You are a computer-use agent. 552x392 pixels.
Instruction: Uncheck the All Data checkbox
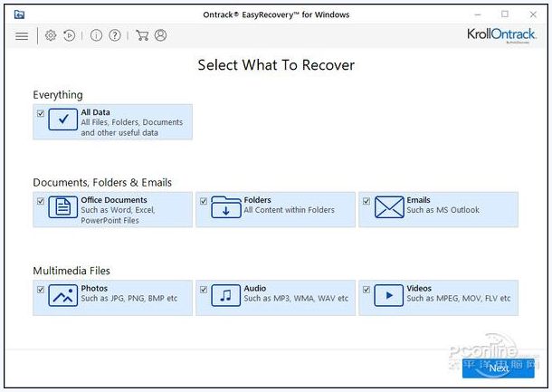(41, 113)
